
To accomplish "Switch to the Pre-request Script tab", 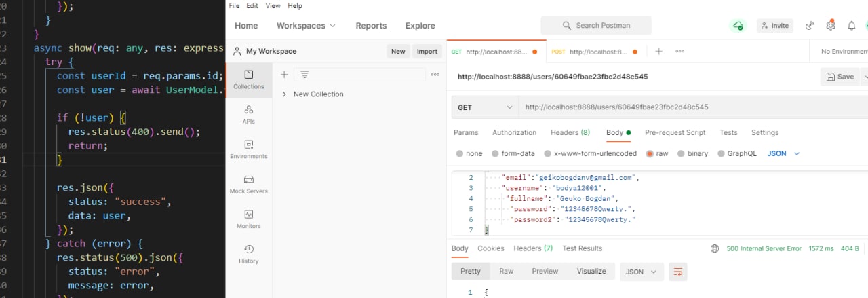I will click(x=675, y=132).
